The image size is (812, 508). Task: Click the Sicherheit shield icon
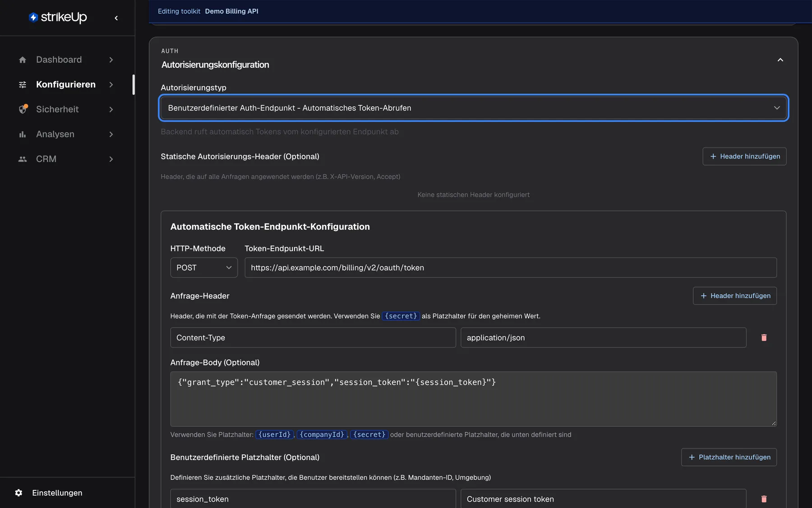tap(23, 109)
